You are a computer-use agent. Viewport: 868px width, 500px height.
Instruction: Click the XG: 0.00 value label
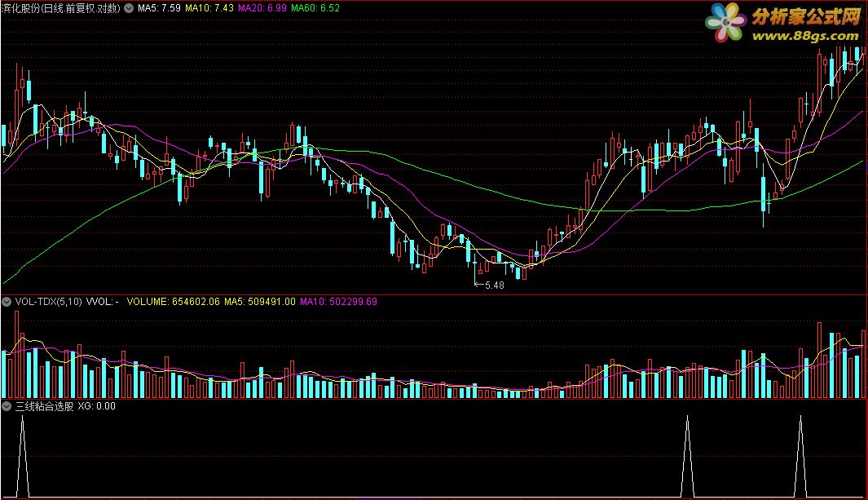point(97,406)
